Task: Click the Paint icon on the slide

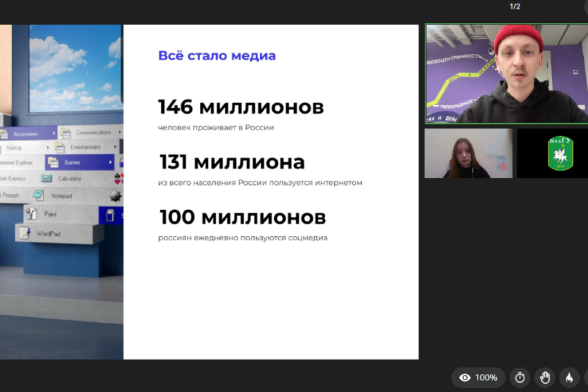Action: (32, 214)
